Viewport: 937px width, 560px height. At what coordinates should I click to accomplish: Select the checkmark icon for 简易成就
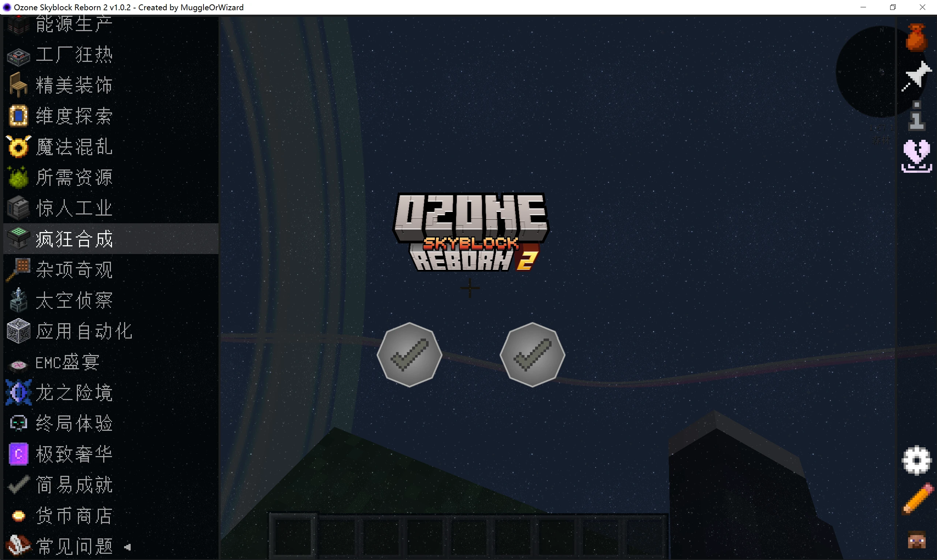(x=18, y=485)
